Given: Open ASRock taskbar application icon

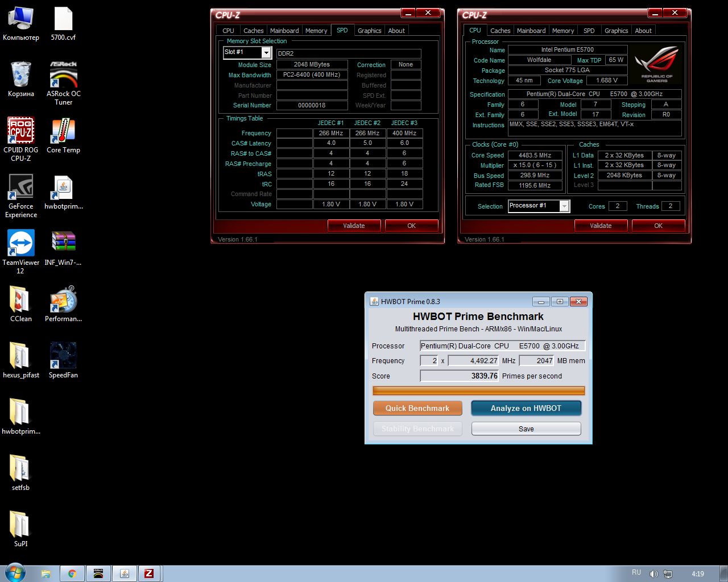Looking at the screenshot, I should 98,573.
